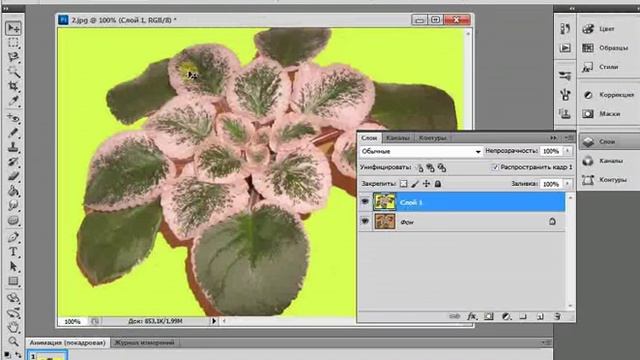Screen dimensions: 640x360
Task: Select the Pen tool
Action: (13, 237)
